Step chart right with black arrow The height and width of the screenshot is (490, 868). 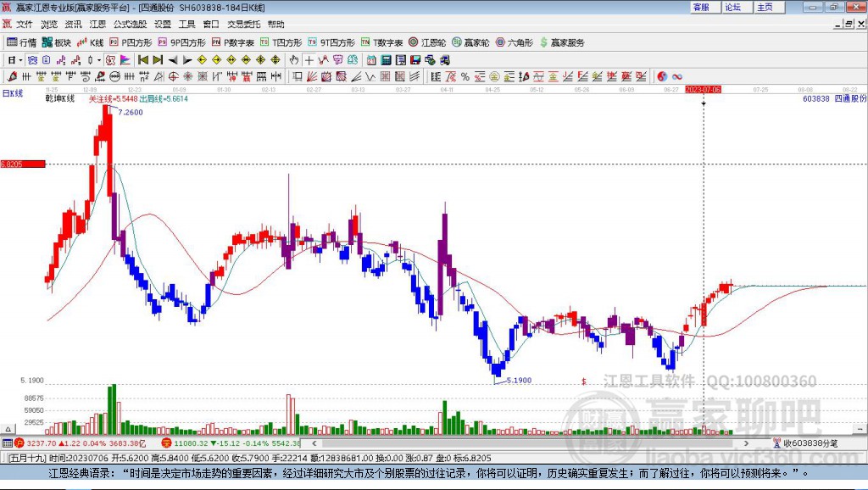187,60
